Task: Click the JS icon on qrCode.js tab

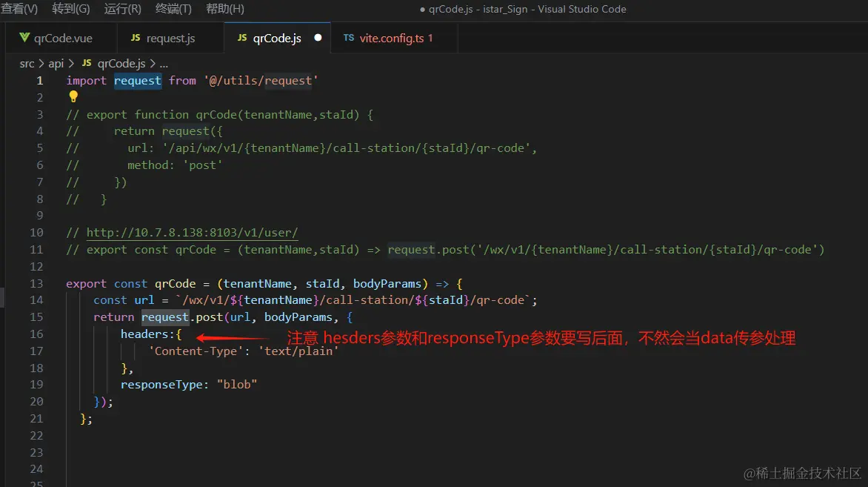Action: pyautogui.click(x=242, y=38)
